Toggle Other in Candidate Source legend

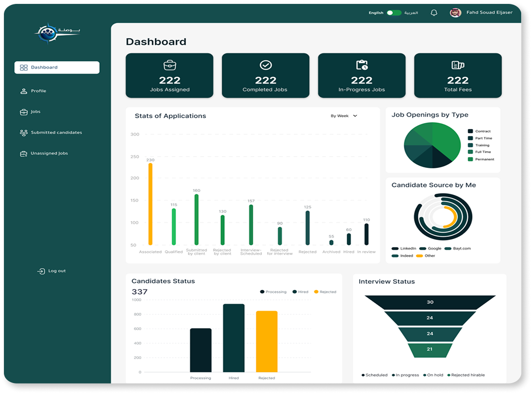(x=426, y=256)
